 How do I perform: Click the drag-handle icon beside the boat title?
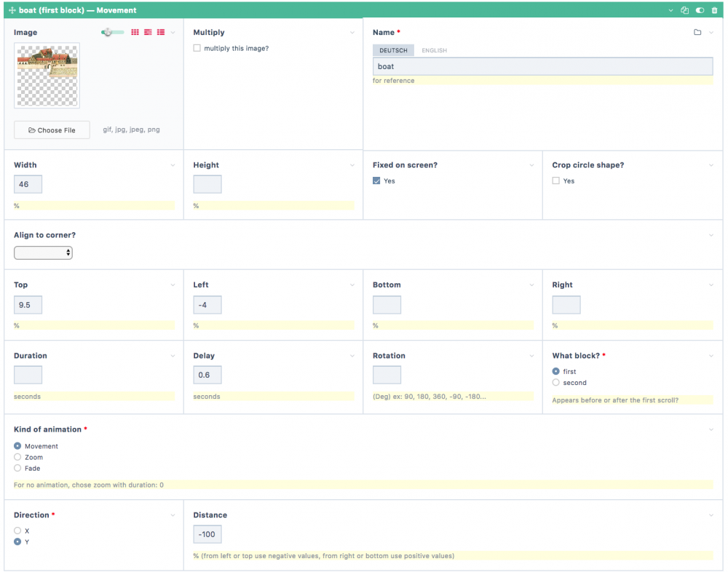coord(12,11)
